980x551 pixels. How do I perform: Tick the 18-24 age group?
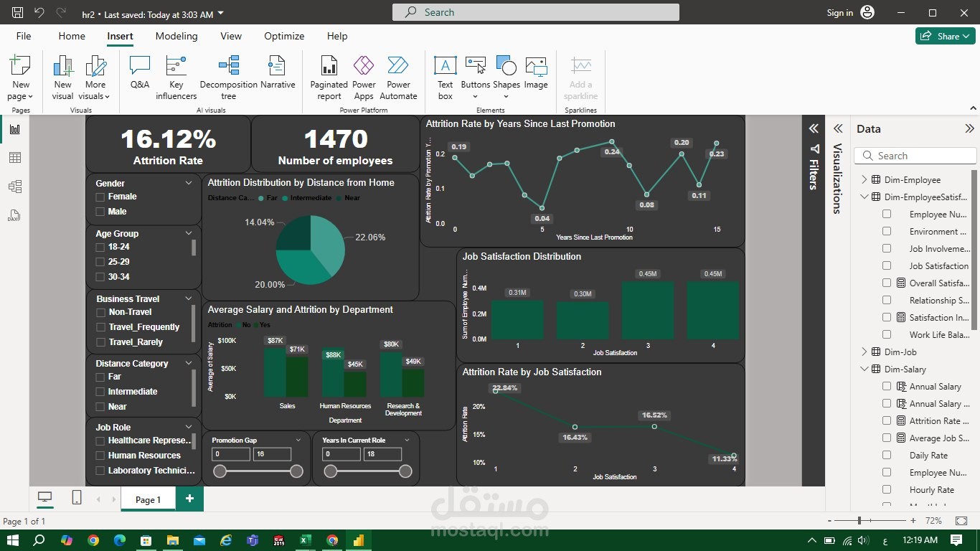[x=100, y=247]
